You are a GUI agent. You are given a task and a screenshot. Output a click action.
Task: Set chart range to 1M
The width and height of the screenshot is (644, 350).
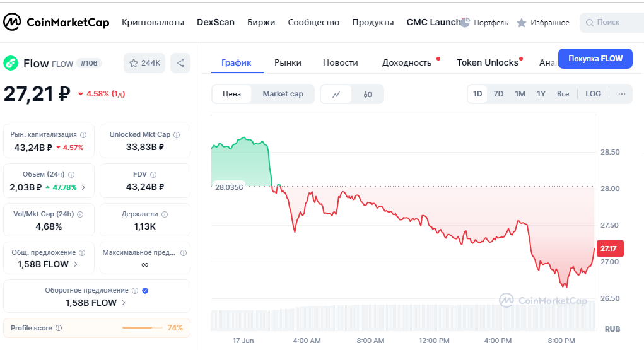(x=520, y=94)
